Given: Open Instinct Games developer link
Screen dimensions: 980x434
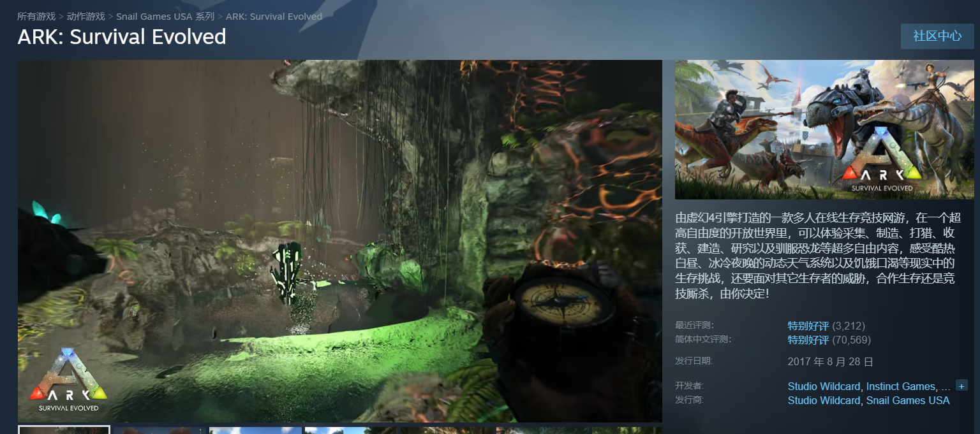Looking at the screenshot, I should coord(900,386).
